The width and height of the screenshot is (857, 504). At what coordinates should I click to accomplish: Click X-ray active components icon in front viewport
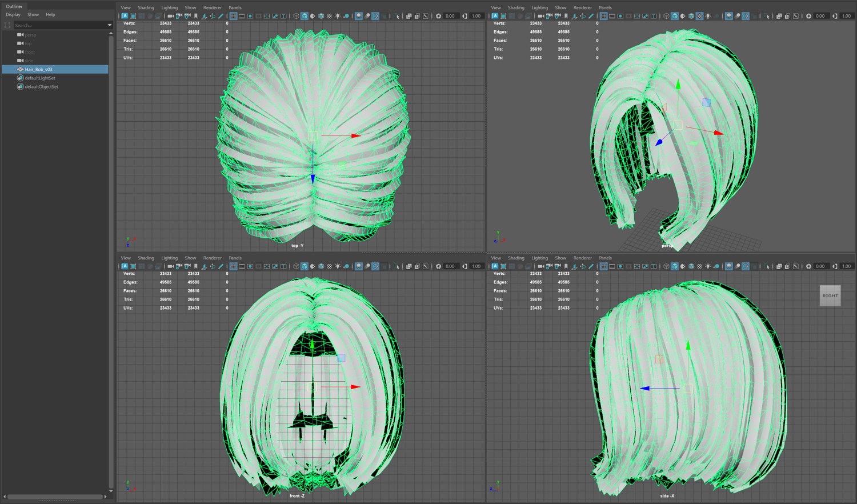pos(417,266)
